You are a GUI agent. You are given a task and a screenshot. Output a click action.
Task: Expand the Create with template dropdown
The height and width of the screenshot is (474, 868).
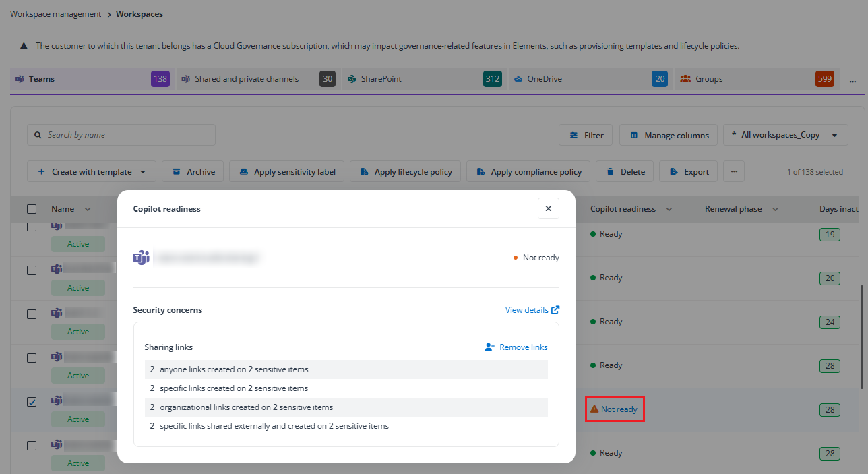point(143,172)
